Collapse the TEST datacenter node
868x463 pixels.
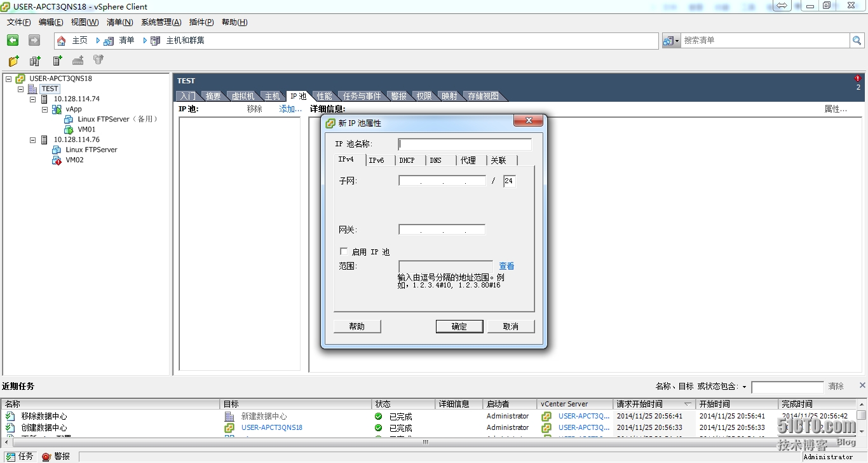tap(20, 89)
